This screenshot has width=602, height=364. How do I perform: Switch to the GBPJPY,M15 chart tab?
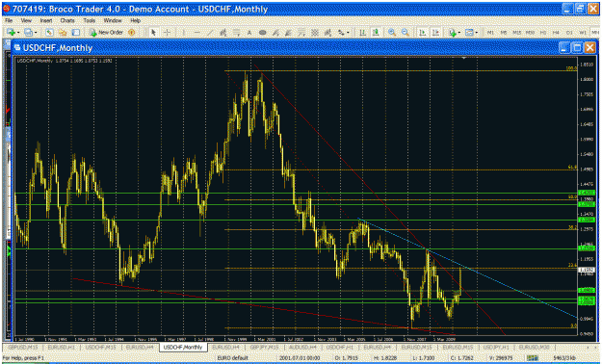pos(265,347)
